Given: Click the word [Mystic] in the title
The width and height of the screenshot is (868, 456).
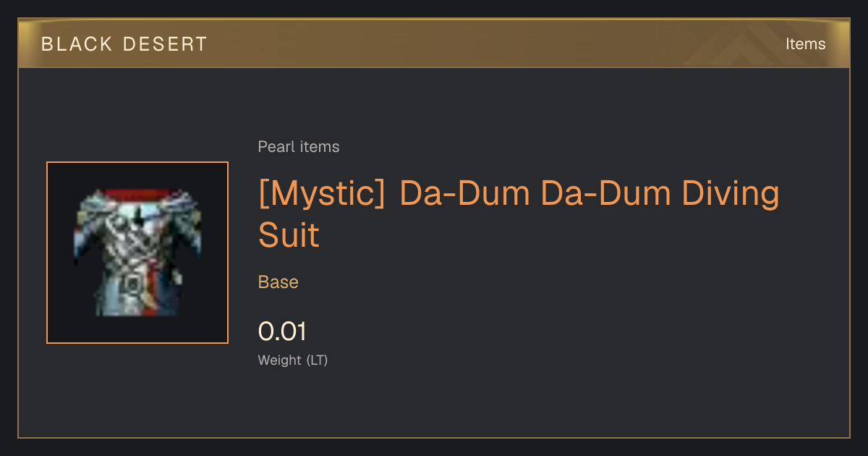Looking at the screenshot, I should pos(323,195).
